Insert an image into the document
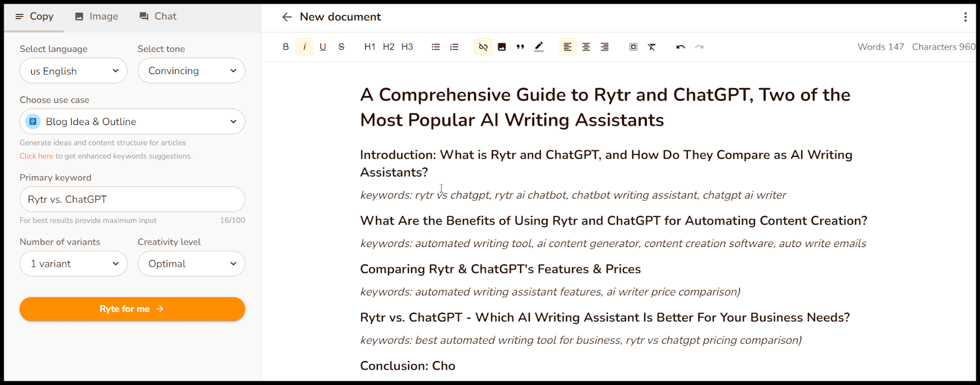 (502, 47)
